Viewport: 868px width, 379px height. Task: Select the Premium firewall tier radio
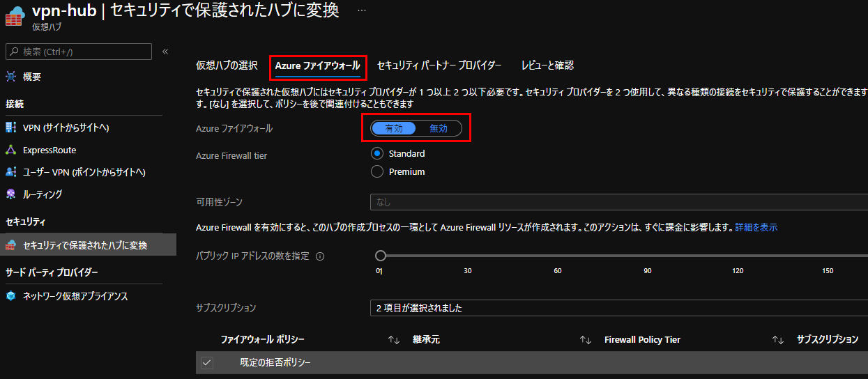377,171
